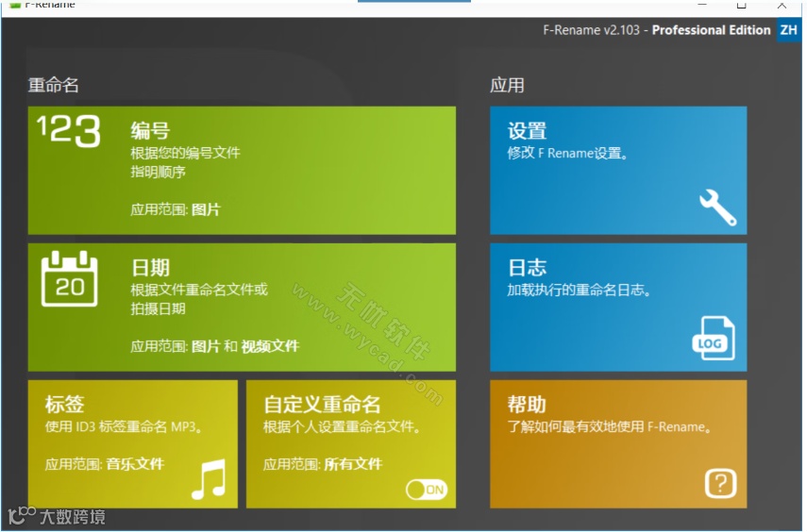Click text 使用 ID3 标签重命名 MP3
Image resolution: width=807 pixels, height=532 pixels.
pos(124,426)
